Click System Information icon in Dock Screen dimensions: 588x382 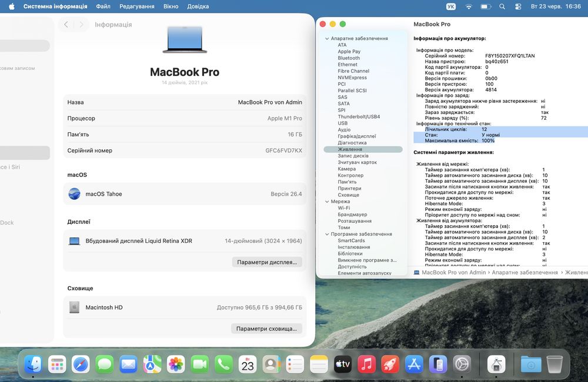click(x=496, y=364)
